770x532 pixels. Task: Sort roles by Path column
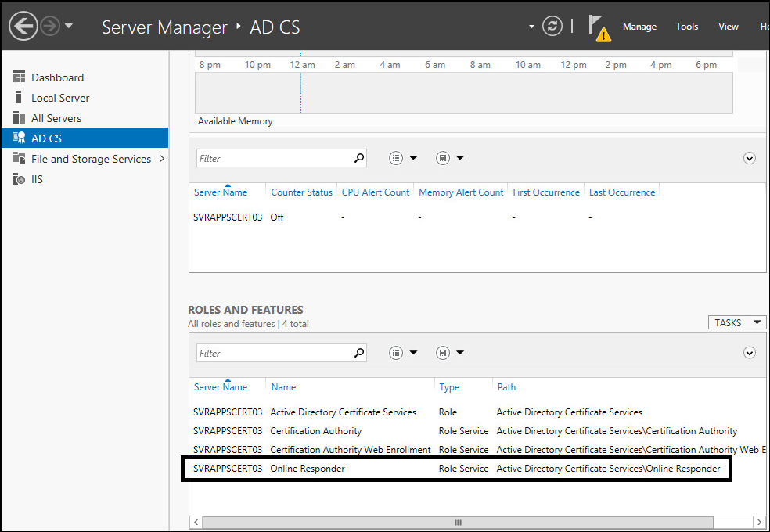coord(506,387)
